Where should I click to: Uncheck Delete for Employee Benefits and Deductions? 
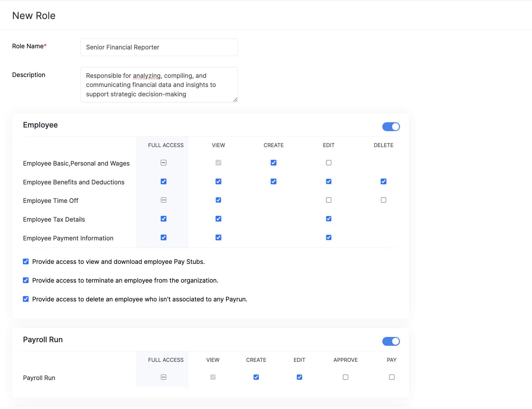(x=383, y=181)
